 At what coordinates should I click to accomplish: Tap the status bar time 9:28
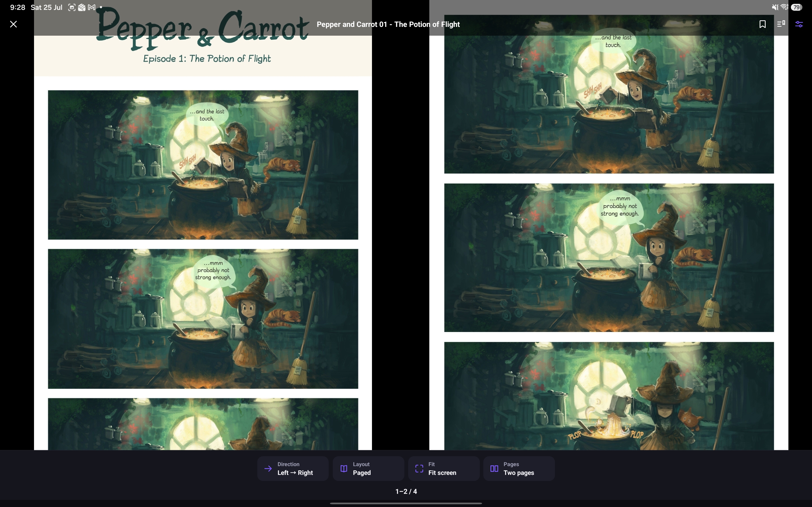(x=18, y=7)
